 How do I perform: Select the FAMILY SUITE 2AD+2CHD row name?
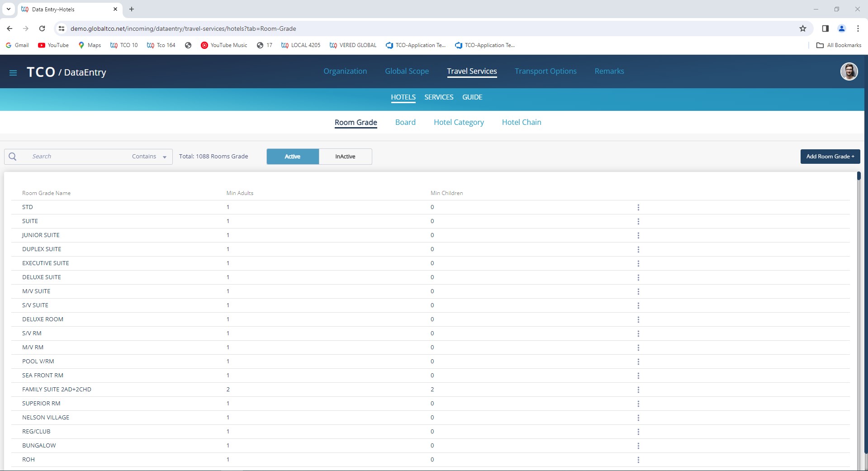pos(57,390)
